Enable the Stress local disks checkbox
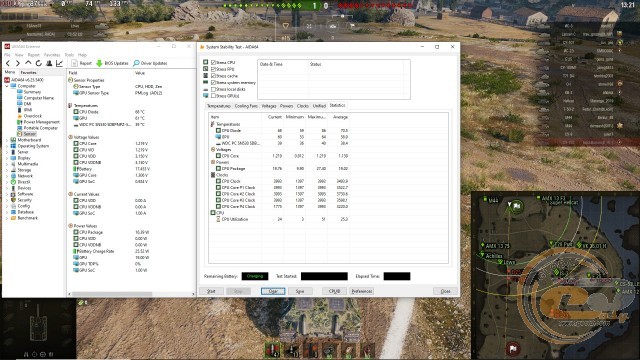 click(213, 89)
